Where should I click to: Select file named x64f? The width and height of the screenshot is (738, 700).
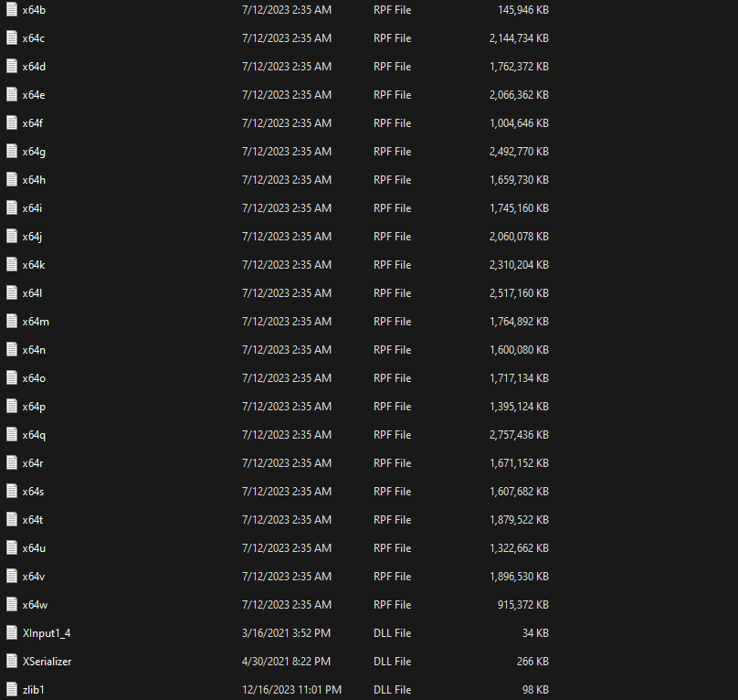click(x=33, y=123)
